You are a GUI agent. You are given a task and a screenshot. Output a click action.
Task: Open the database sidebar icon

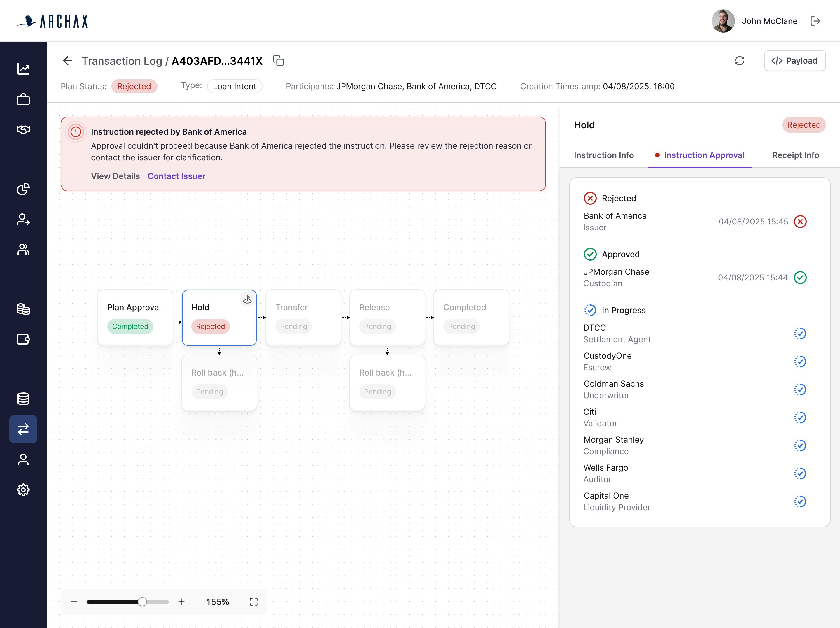click(x=23, y=399)
